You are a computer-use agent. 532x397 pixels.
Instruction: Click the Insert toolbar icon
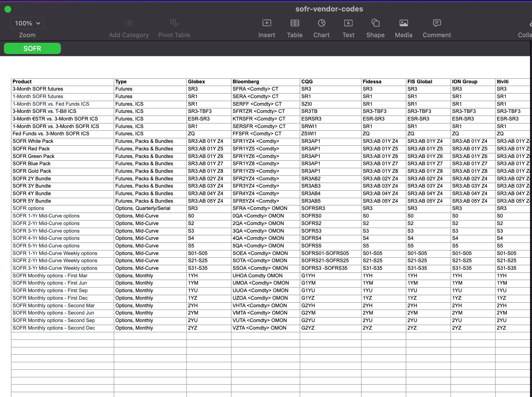[267, 23]
